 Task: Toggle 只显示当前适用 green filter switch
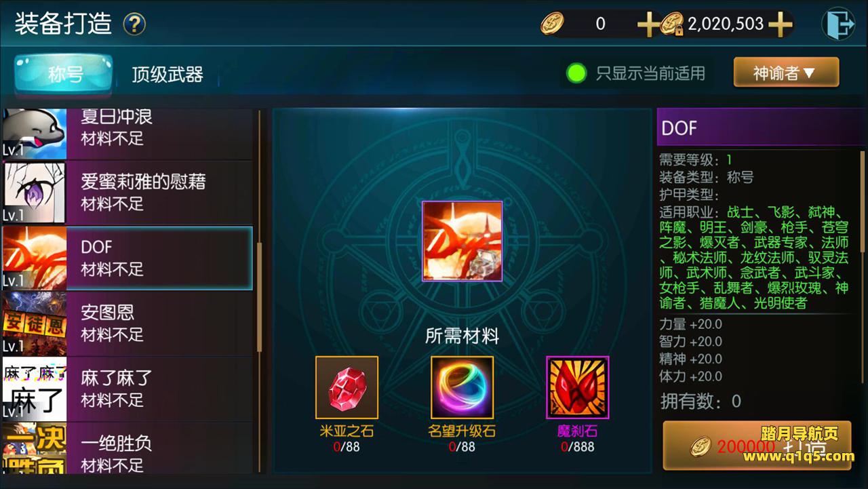click(x=576, y=73)
